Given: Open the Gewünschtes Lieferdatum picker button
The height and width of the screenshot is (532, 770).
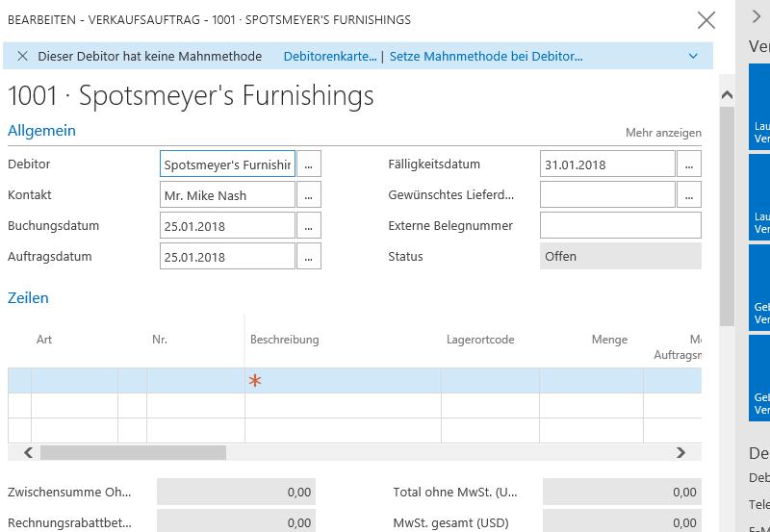Looking at the screenshot, I should (689, 195).
